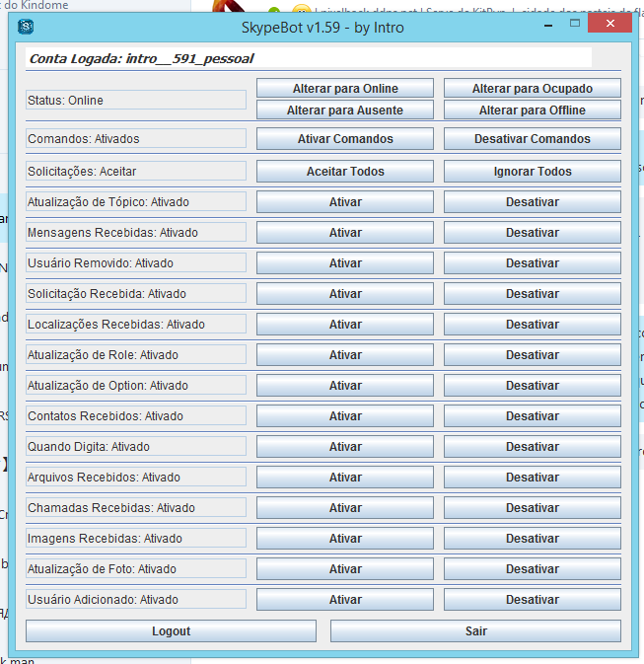The image size is (644, 664).
Task: Ativar Solicitação Recebida
Action: click(x=345, y=293)
